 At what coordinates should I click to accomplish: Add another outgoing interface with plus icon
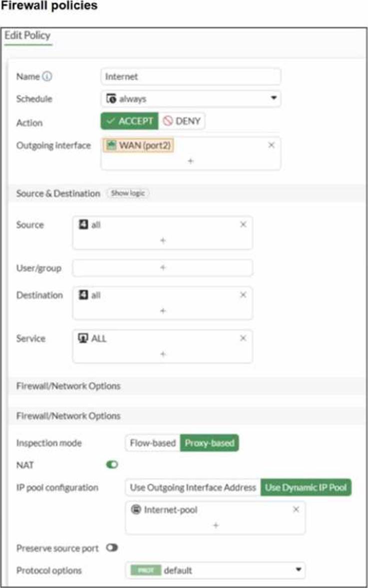pos(191,161)
